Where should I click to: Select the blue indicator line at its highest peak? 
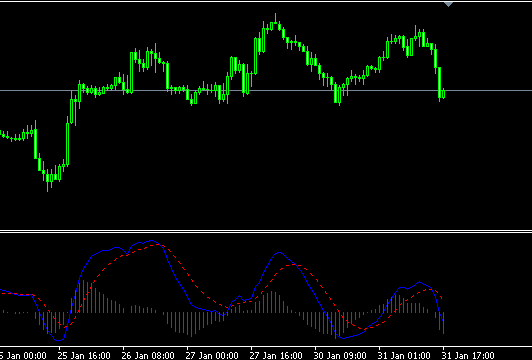151,241
